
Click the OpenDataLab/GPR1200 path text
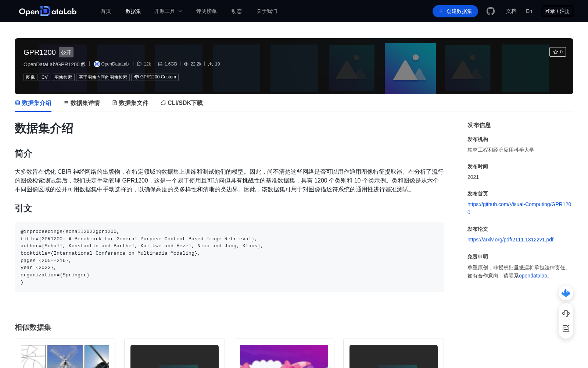click(x=51, y=64)
